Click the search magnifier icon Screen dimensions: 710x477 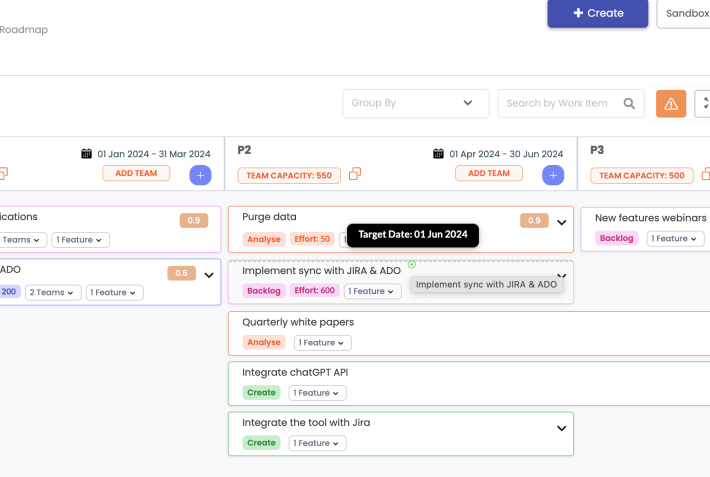[629, 104]
